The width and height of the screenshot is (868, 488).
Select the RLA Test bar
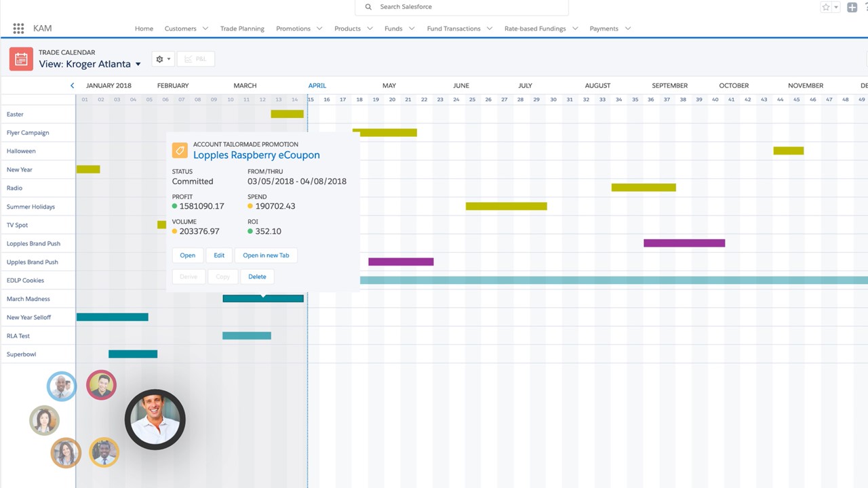click(247, 335)
